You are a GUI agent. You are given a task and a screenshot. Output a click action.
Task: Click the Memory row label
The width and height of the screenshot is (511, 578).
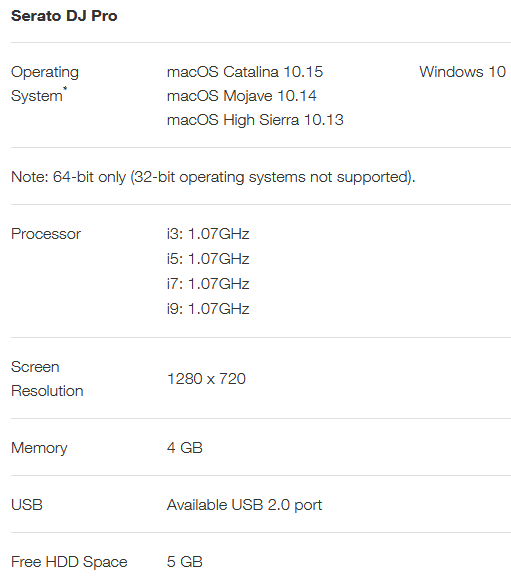(39, 448)
